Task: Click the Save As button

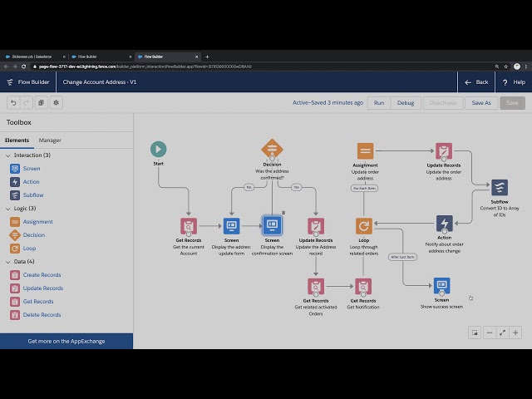Action: [x=481, y=103]
